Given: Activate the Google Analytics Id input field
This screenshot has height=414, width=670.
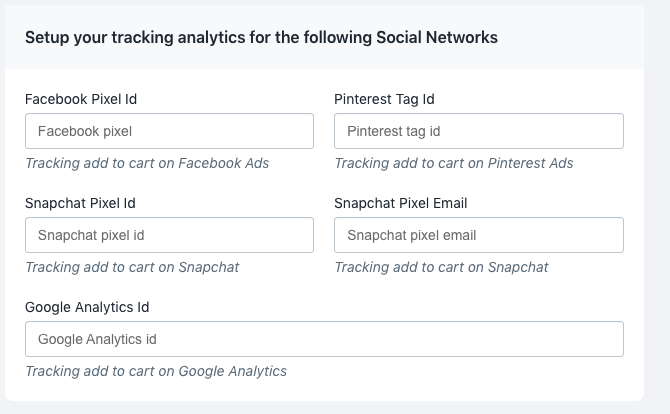Looking at the screenshot, I should (x=324, y=339).
